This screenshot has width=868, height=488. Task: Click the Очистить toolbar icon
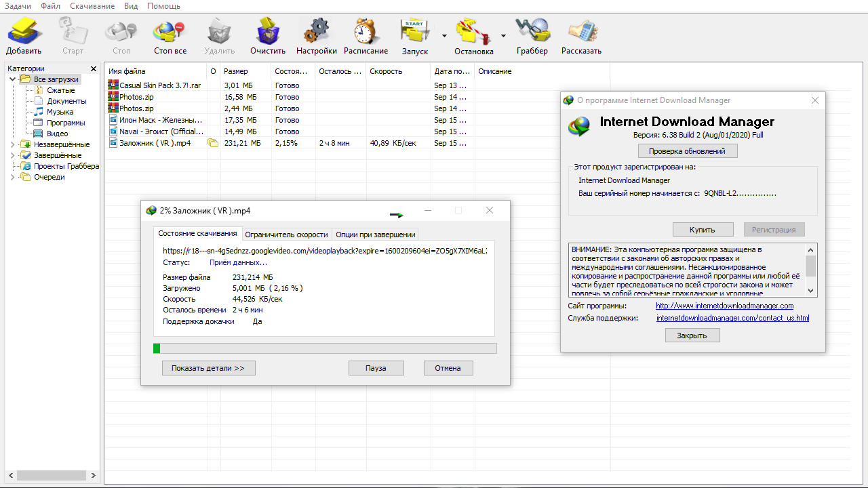pyautogui.click(x=268, y=31)
